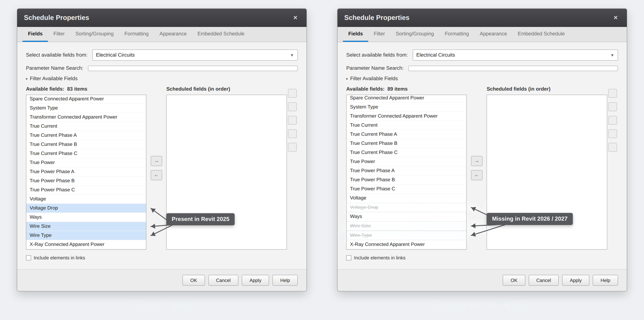Go to the Formatting tab in left dialog
Viewport: 644px width, 320px height.
pyautogui.click(x=137, y=34)
